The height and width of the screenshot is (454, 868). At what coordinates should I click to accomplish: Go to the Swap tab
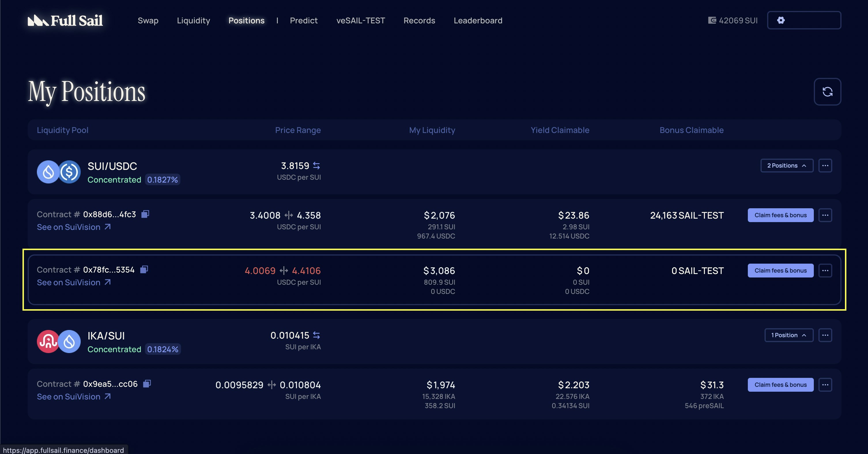[x=148, y=20]
